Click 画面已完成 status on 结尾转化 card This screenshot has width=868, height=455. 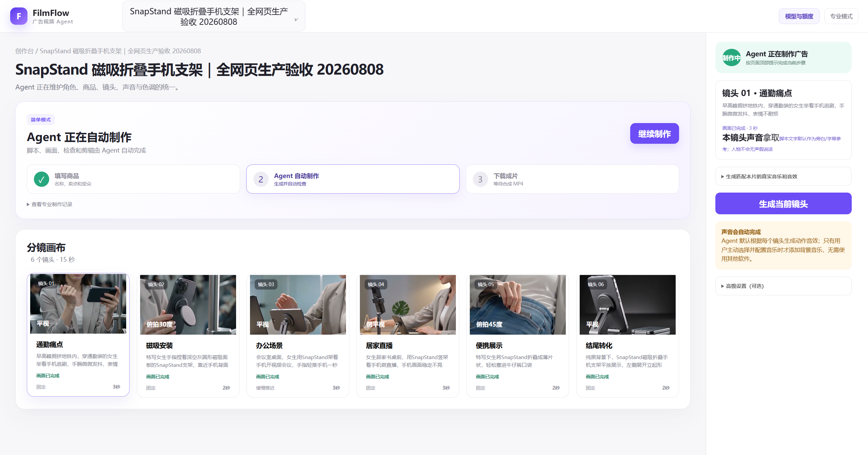coord(597,377)
